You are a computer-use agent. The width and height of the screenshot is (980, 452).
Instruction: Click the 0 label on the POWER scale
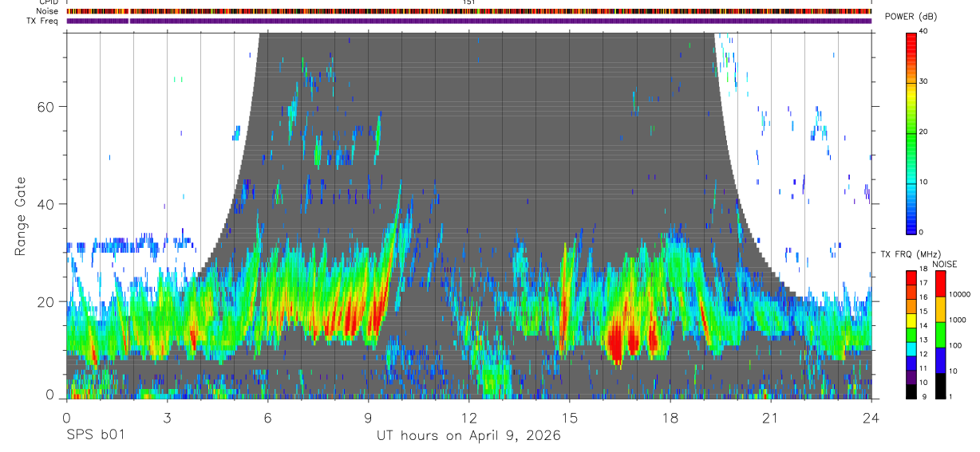coord(921,232)
